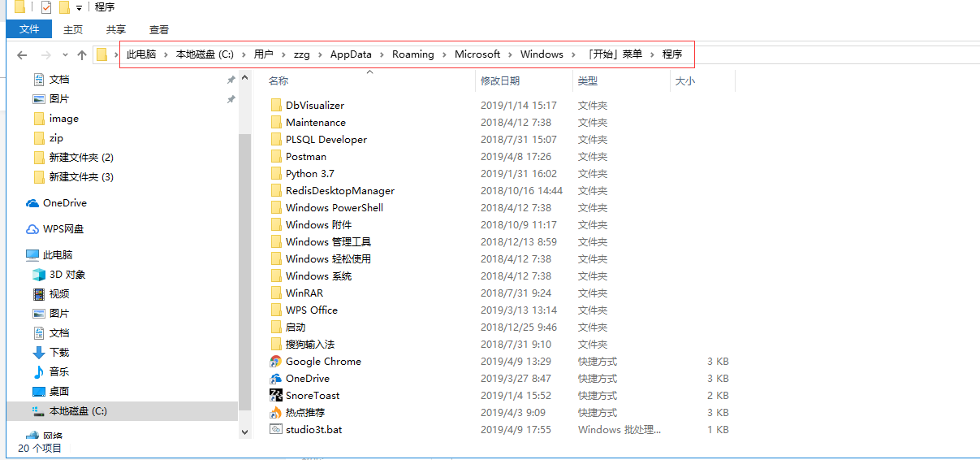Select the Google Chrome shortcut icon
This screenshot has height=460, width=980.
[276, 362]
